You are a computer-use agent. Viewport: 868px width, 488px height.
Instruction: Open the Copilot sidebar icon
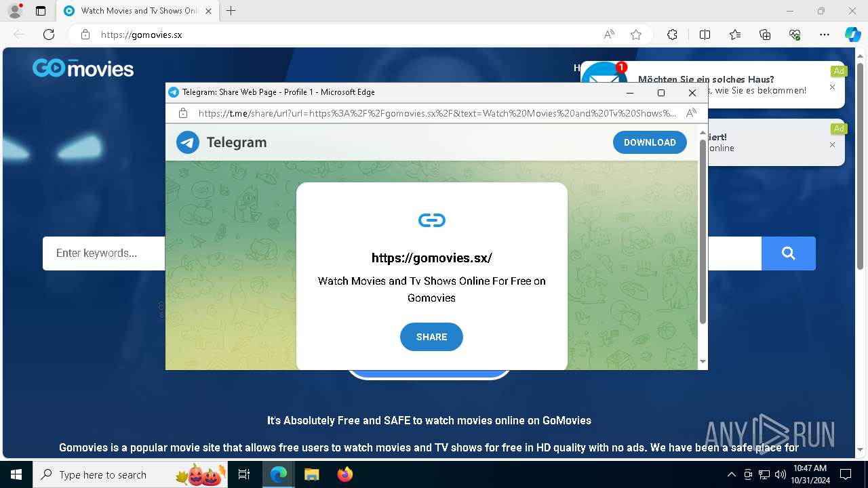(x=852, y=35)
